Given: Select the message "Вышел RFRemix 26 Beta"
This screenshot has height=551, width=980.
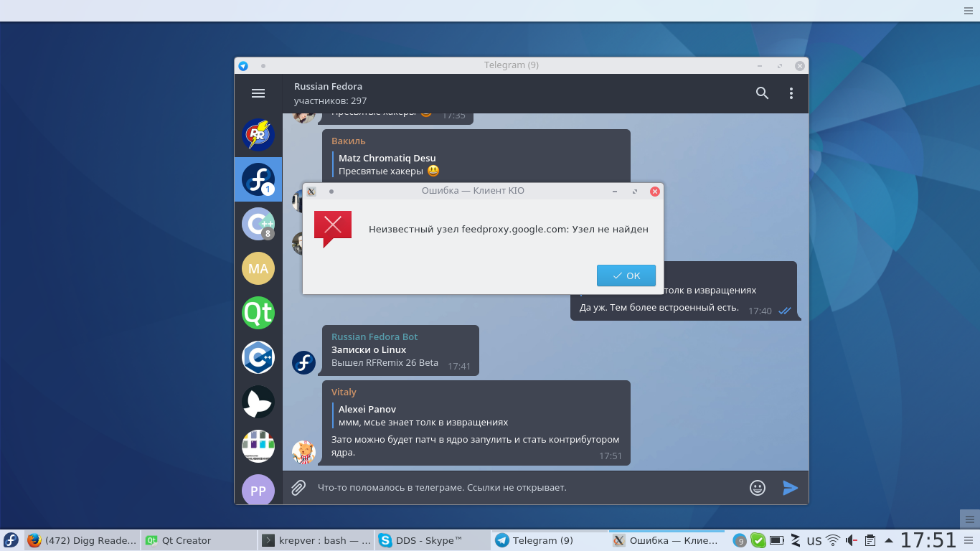Looking at the screenshot, I should tap(385, 363).
